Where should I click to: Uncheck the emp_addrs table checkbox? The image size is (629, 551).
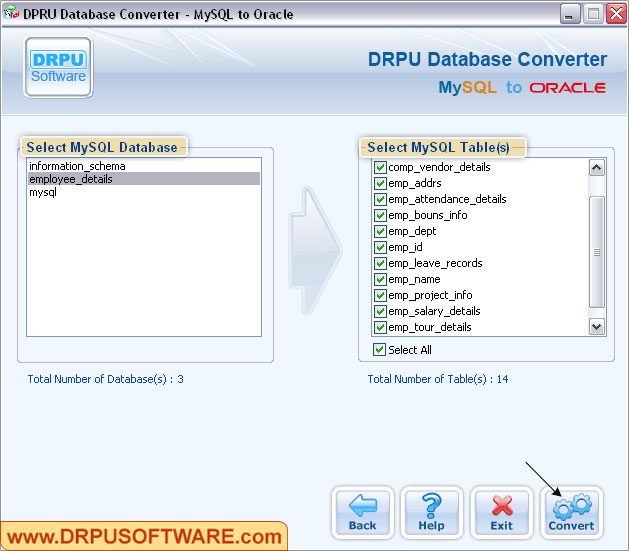point(380,183)
